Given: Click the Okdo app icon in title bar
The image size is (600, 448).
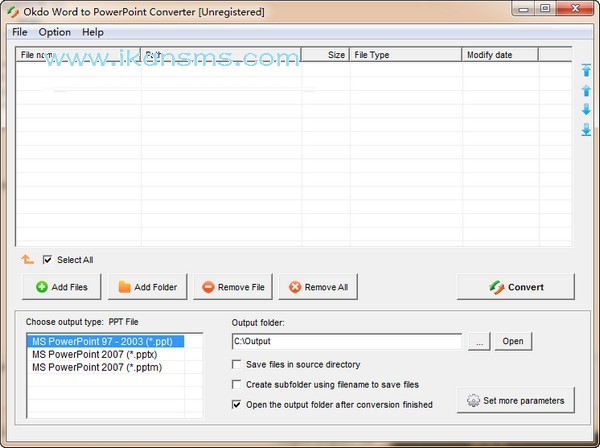Looking at the screenshot, I should pos(13,12).
